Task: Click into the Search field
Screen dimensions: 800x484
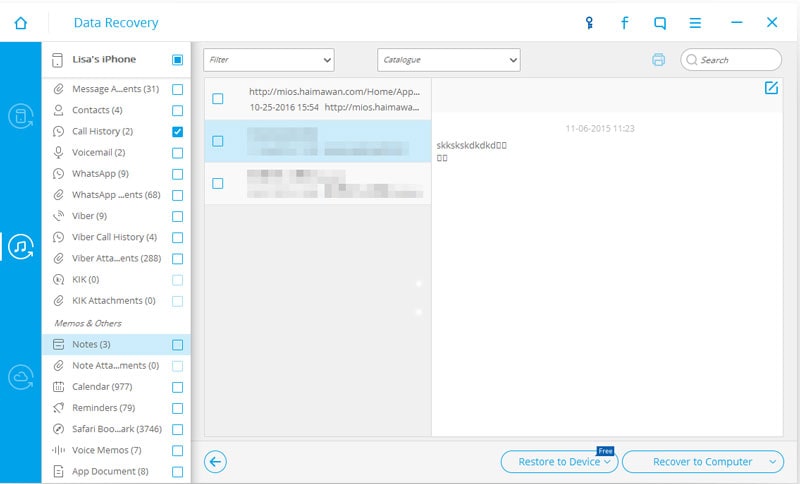Action: click(731, 60)
